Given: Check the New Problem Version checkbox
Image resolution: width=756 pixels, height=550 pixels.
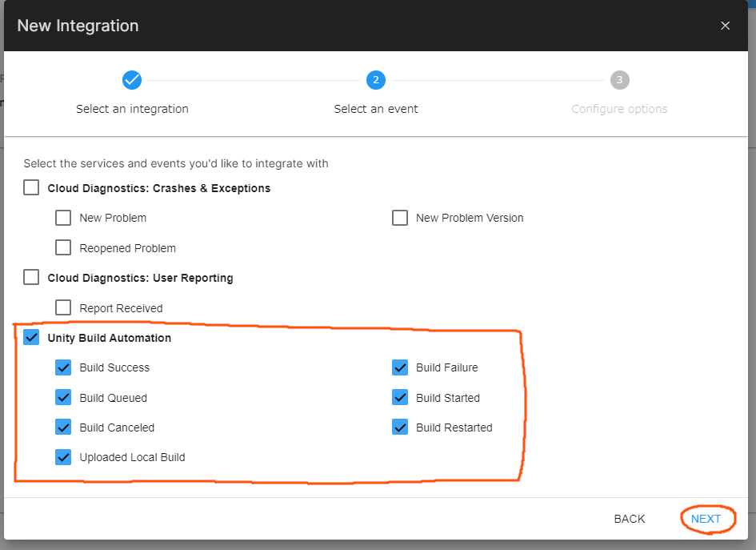Looking at the screenshot, I should [x=400, y=217].
